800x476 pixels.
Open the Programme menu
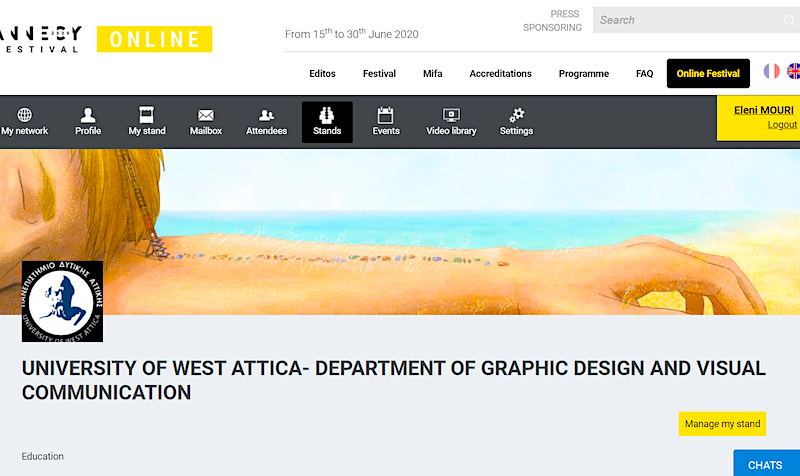[x=584, y=73]
